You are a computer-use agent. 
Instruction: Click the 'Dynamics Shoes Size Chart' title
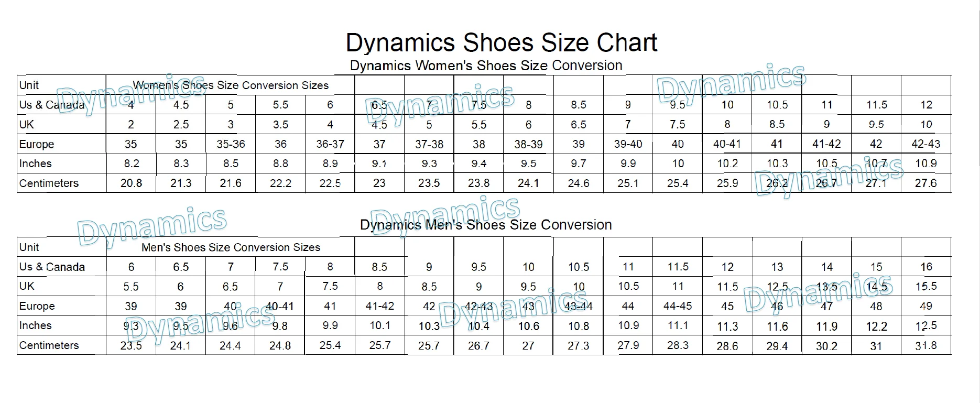(502, 43)
